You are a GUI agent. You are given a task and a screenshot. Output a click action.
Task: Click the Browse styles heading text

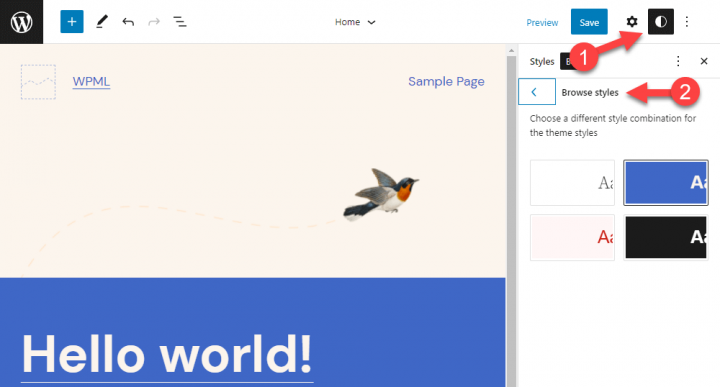[590, 92]
